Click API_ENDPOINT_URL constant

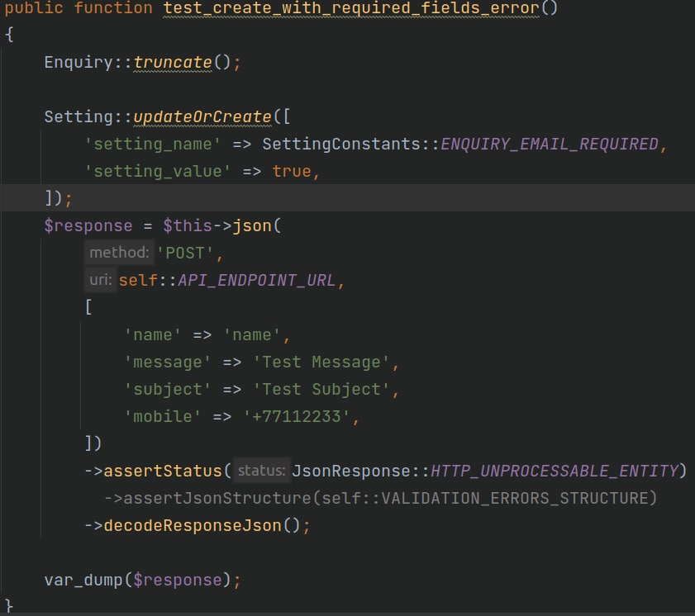[x=257, y=280]
